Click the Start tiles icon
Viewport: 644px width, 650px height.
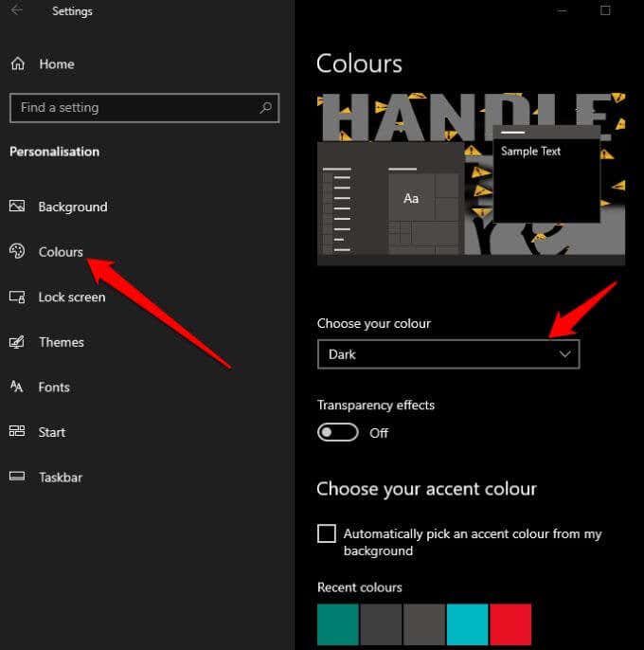coord(17,431)
